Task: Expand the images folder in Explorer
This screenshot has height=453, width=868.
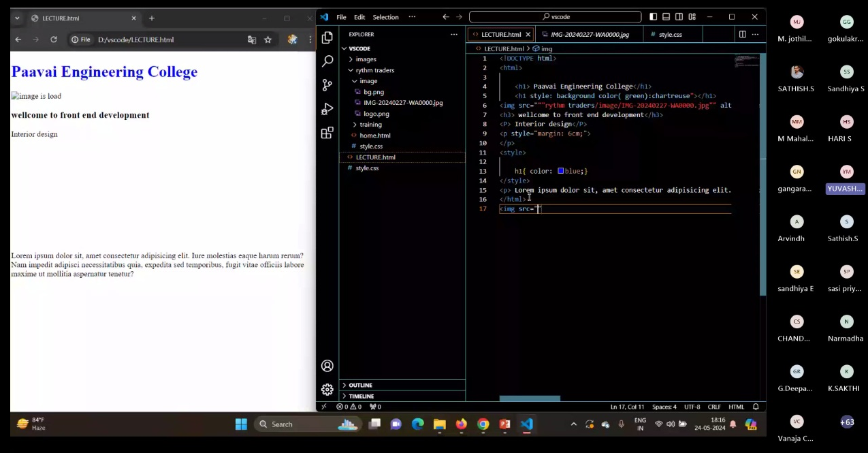Action: [x=366, y=59]
